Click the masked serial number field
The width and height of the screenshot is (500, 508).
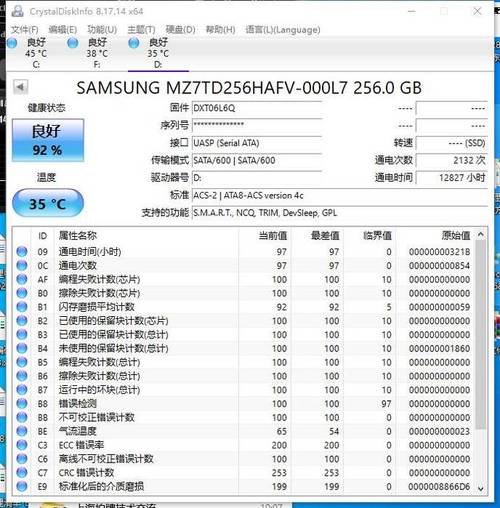point(257,125)
